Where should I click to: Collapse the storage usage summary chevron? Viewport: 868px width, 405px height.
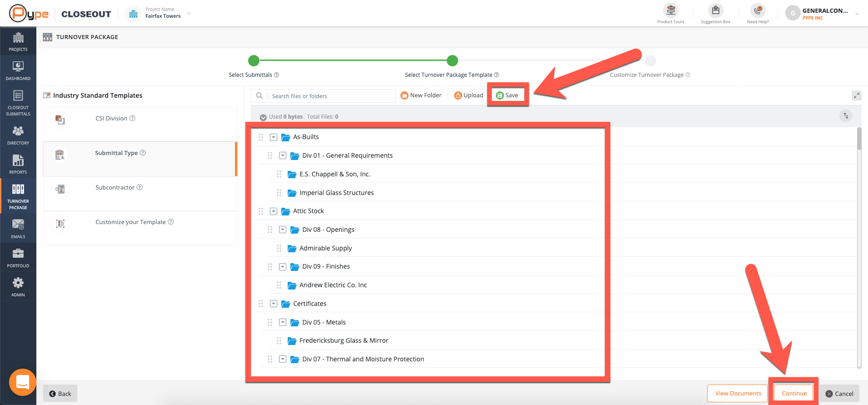(263, 117)
